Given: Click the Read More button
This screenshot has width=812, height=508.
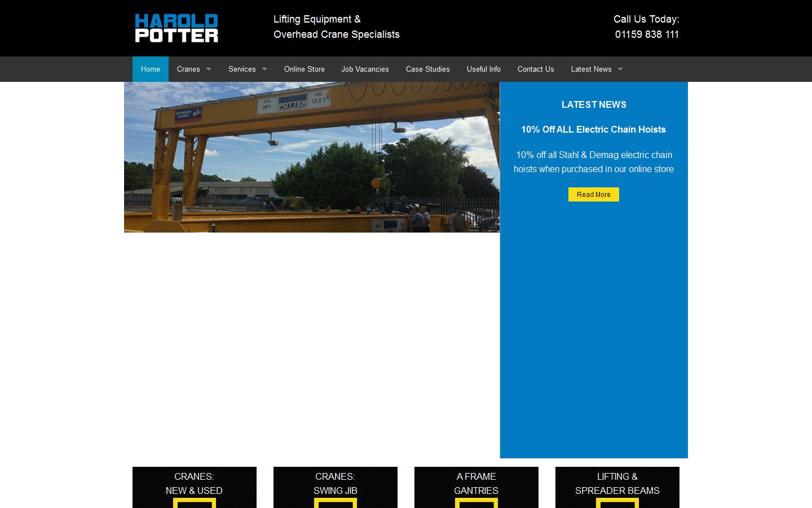Looking at the screenshot, I should (x=593, y=194).
